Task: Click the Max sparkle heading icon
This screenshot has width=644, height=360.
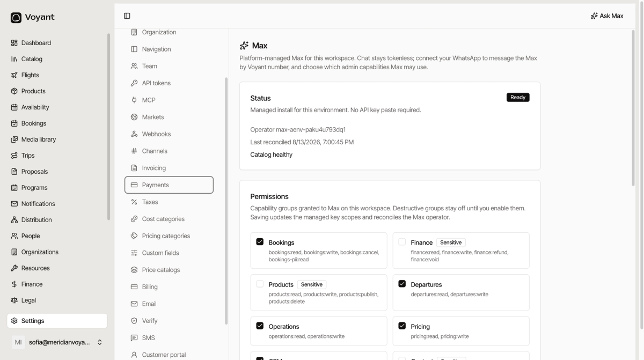Action: coord(244,46)
